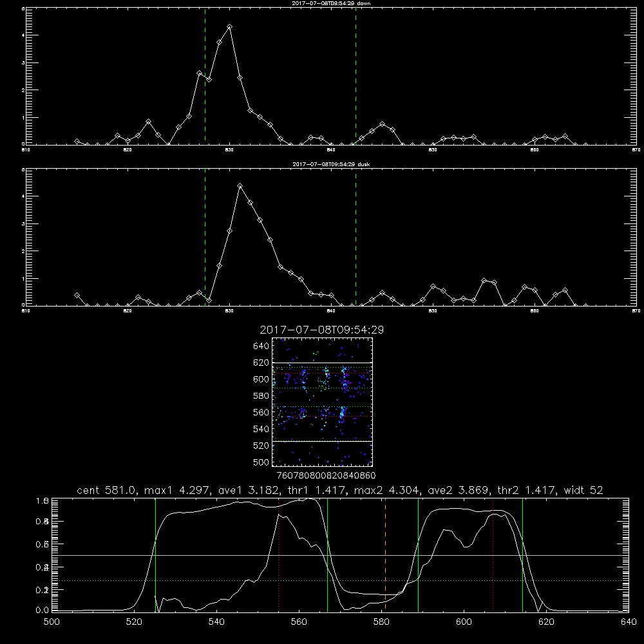This screenshot has height=644, width=644.
Task: Click x-axis label 640 on bottom plot
Action: [x=629, y=622]
